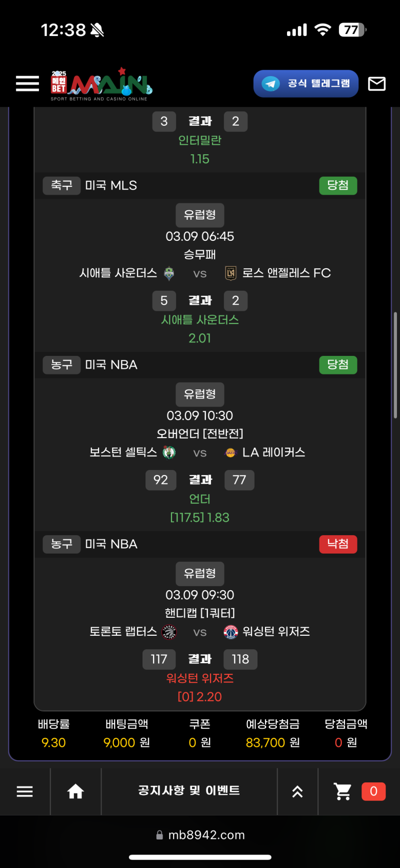
Task: Open the top hamburger menu
Action: 27,84
